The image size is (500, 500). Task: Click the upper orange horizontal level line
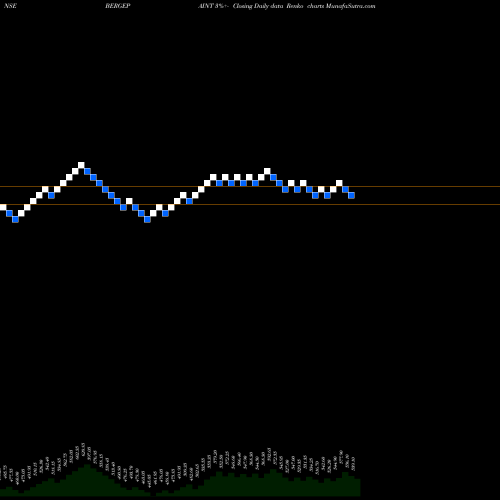click(250, 186)
